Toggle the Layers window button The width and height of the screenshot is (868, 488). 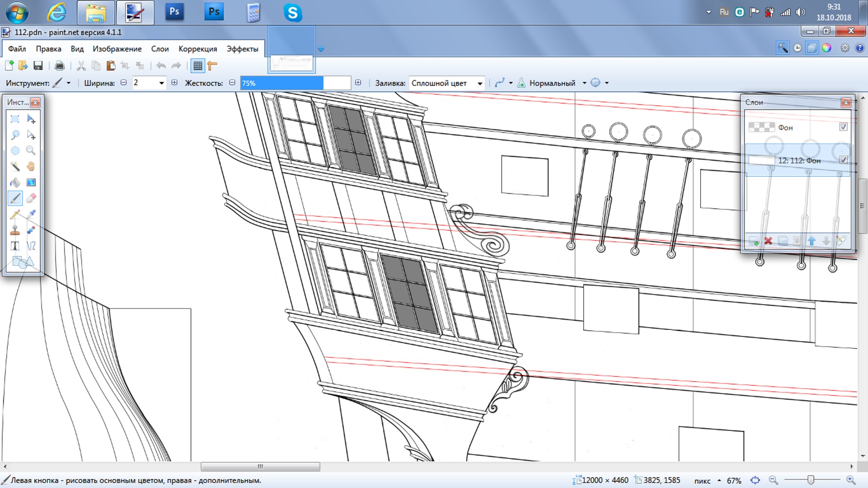click(812, 48)
